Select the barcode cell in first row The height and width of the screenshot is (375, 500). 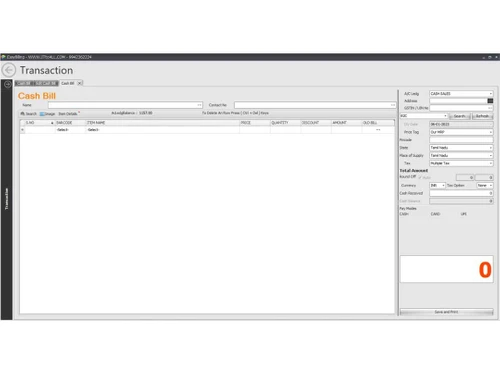pyautogui.click(x=70, y=130)
